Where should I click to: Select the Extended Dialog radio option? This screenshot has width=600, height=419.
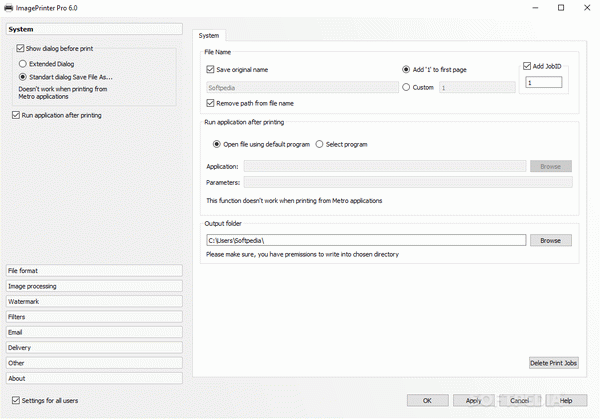[23, 63]
